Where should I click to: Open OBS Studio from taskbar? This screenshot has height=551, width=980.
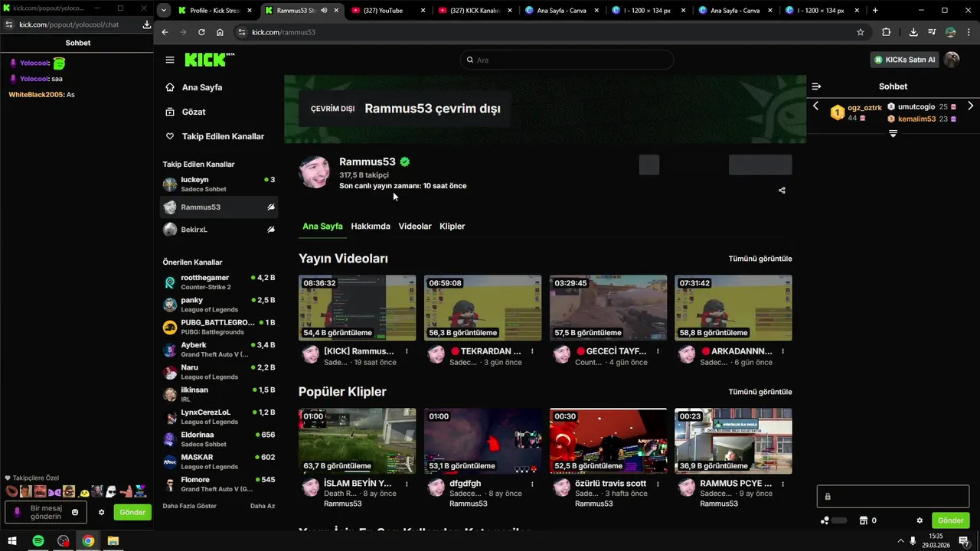(63, 541)
